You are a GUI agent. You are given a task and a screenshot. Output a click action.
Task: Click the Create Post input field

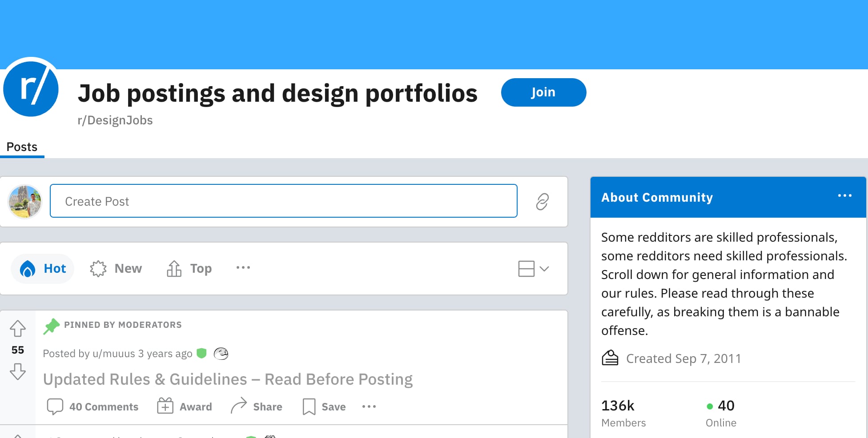(x=283, y=201)
